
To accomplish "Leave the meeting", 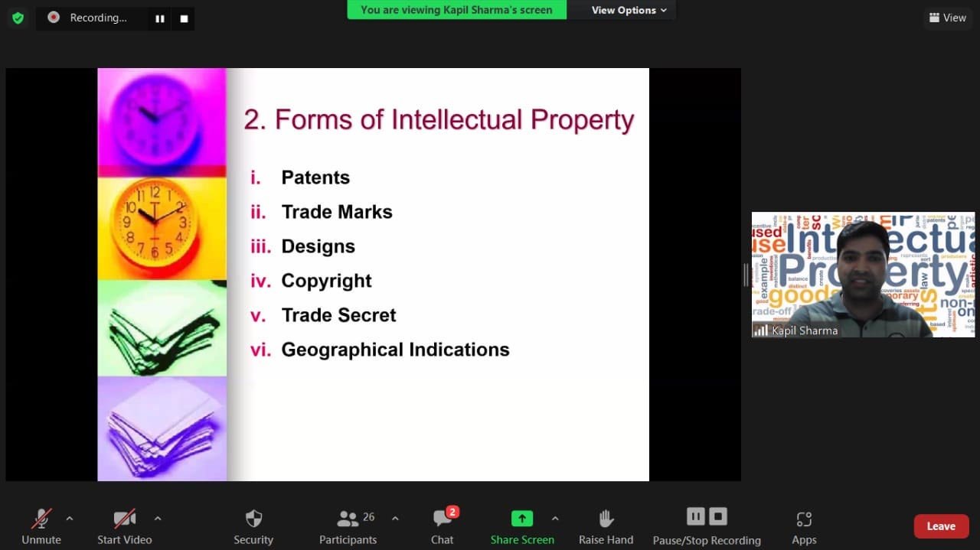I will [941, 526].
